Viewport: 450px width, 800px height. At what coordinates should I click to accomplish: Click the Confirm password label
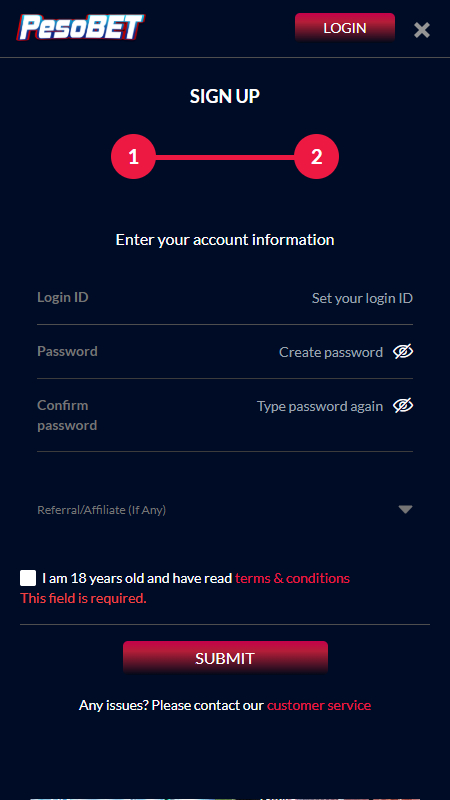[67, 415]
